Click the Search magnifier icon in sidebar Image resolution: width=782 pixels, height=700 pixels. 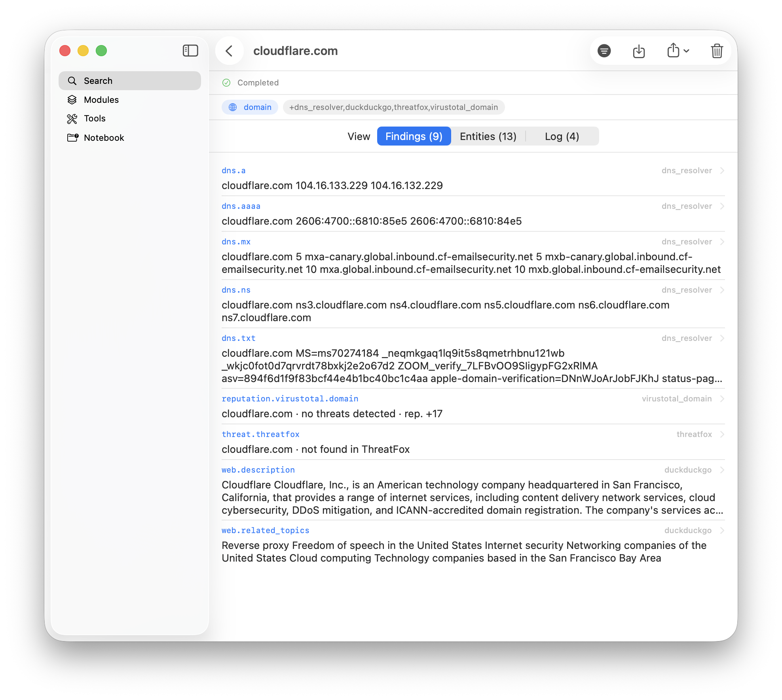click(x=72, y=81)
